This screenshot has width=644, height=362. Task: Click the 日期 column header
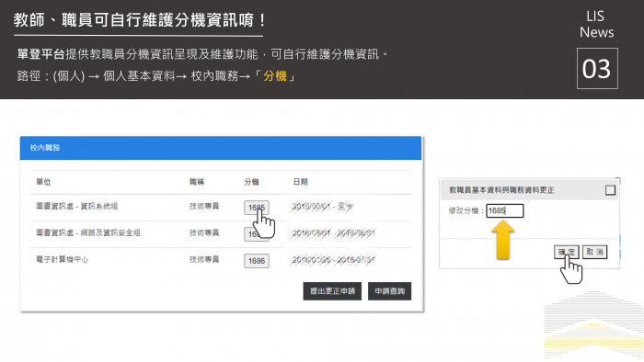300,182
